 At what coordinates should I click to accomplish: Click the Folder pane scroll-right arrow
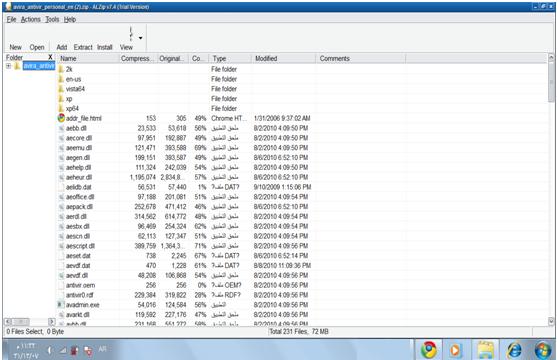click(52, 322)
